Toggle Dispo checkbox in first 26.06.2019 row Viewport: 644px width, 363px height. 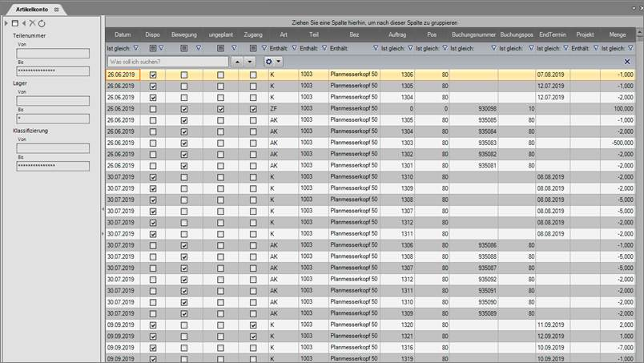(153, 75)
